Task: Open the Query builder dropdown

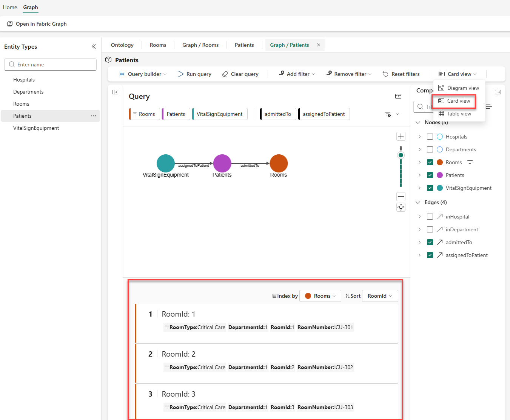Action: (x=143, y=74)
